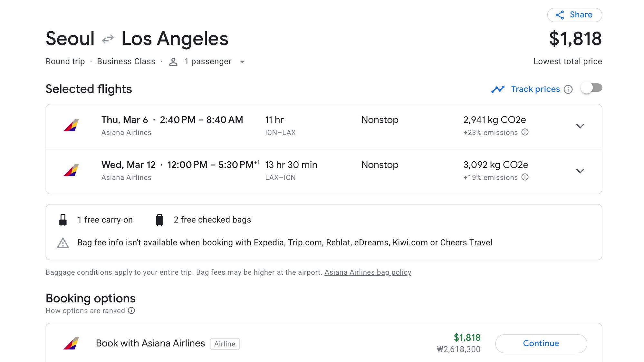Open Track prices info icon
644x362 pixels.
coord(568,89)
